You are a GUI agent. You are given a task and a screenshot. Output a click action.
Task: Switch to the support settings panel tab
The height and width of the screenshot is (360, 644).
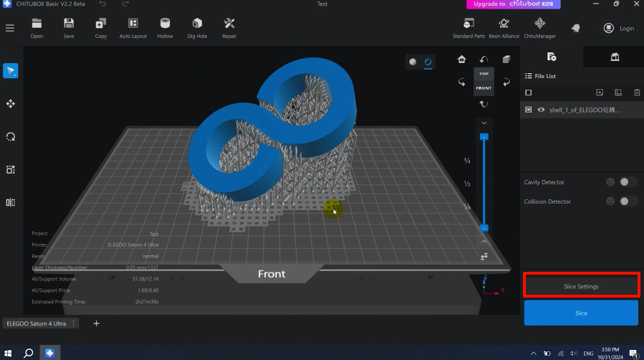tap(614, 57)
